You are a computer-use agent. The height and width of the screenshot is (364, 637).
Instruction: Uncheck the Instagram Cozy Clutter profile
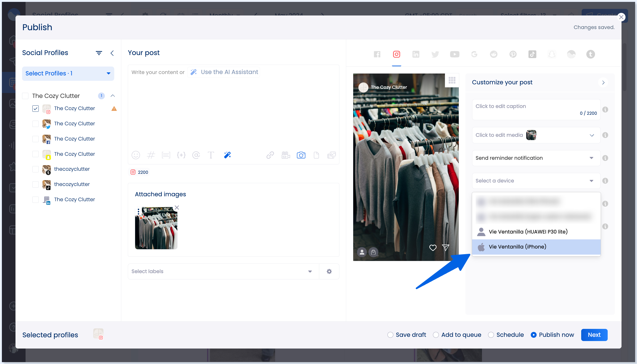36,108
